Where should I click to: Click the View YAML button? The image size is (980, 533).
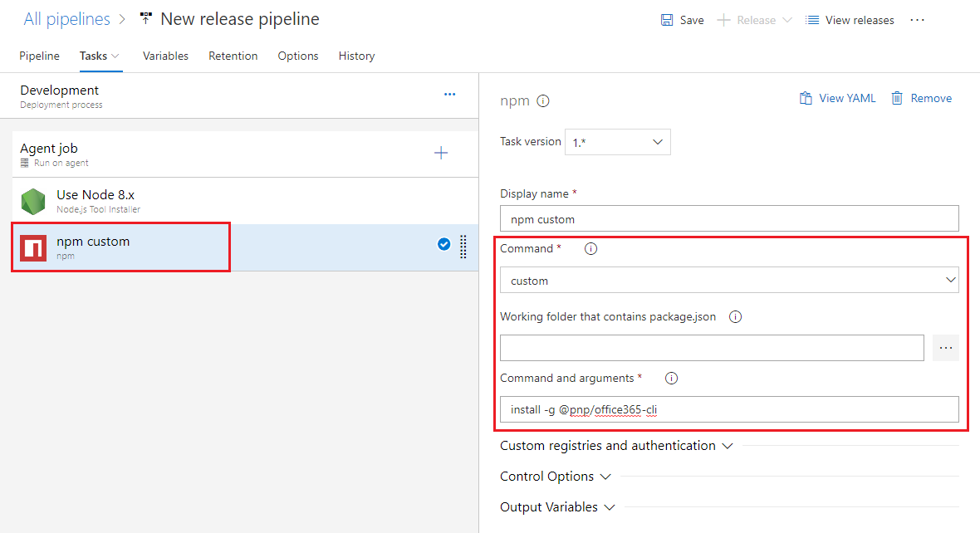pos(837,98)
